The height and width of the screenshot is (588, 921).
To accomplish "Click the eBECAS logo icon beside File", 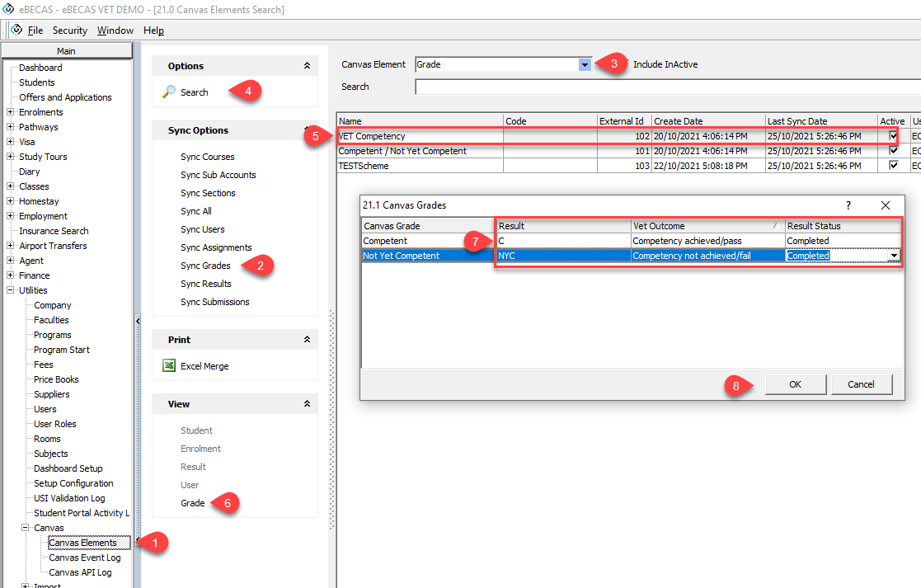I will click(x=16, y=30).
